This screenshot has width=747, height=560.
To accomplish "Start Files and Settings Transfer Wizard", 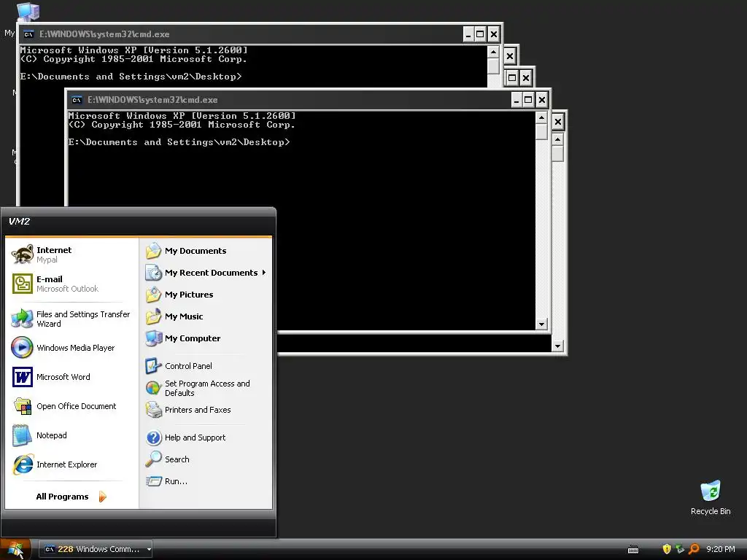I will (71, 319).
